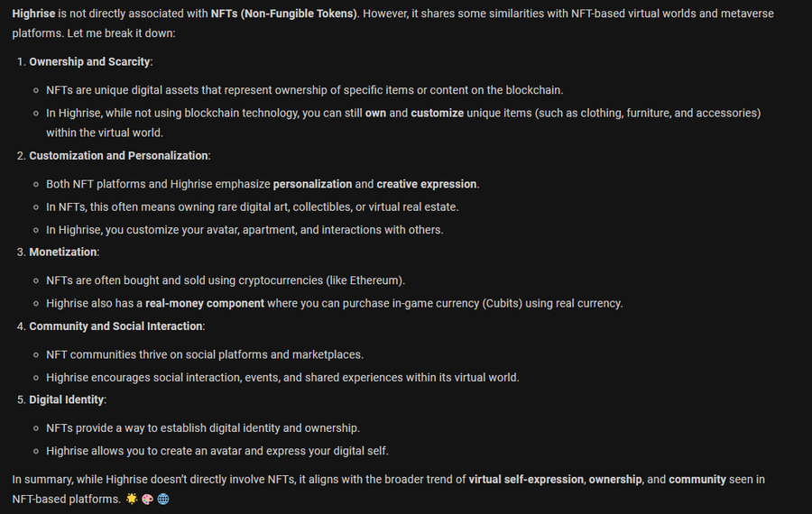The height and width of the screenshot is (514, 812).
Task: Click the bold word "customize" in item one
Action: click(438, 113)
